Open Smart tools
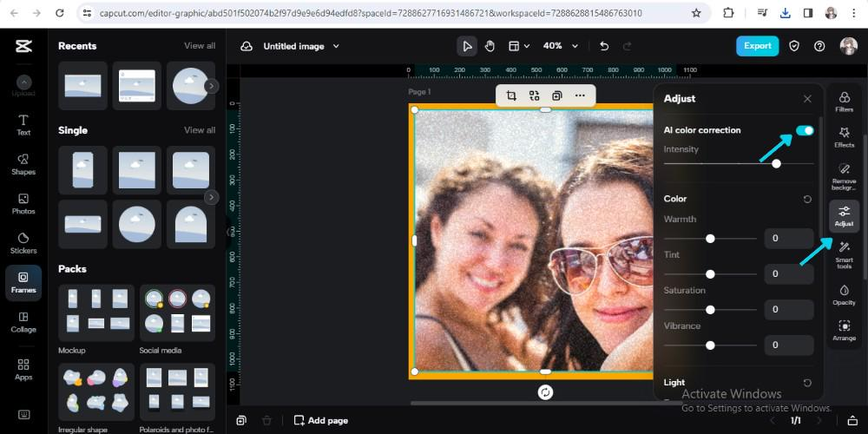This screenshot has height=434, width=868. [x=845, y=254]
